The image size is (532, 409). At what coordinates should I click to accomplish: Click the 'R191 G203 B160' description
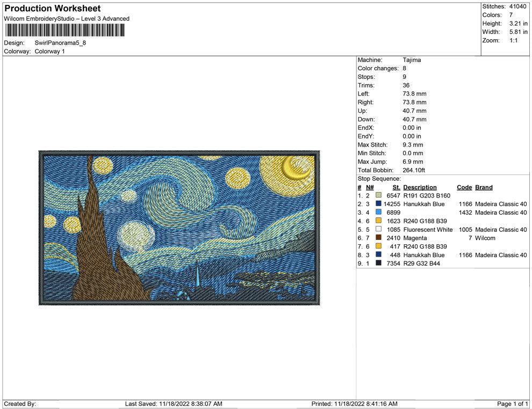pyautogui.click(x=427, y=195)
